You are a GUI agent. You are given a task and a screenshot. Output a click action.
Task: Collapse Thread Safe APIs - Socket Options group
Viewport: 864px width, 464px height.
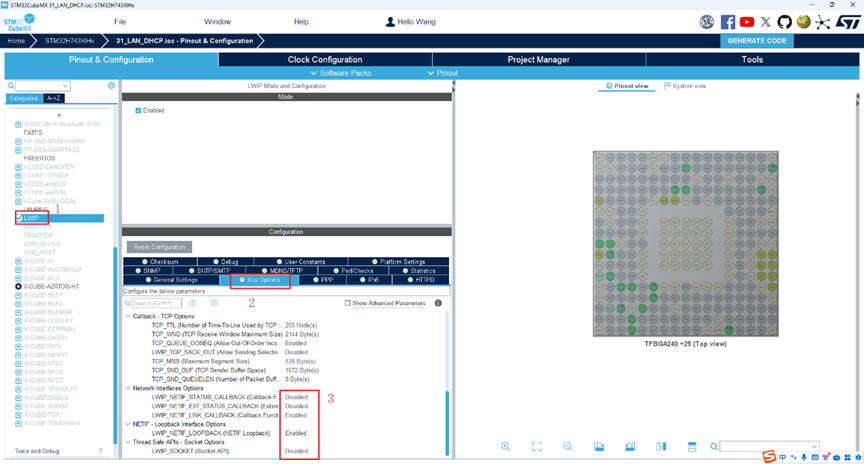[x=128, y=442]
